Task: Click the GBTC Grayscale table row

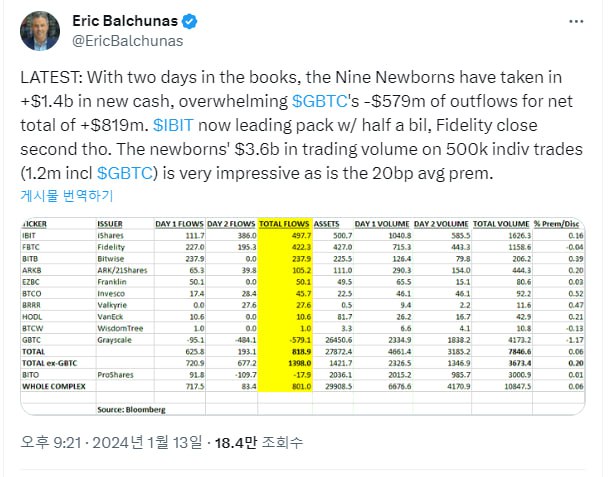Action: 303,340
